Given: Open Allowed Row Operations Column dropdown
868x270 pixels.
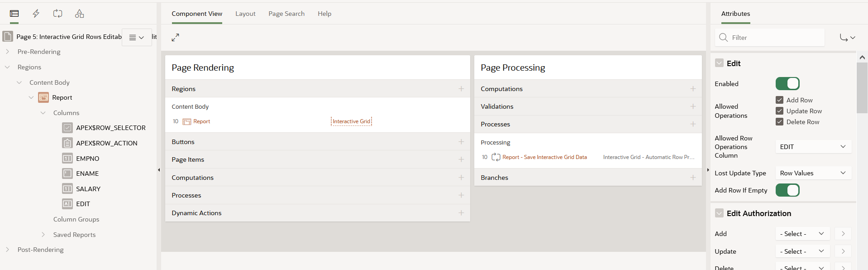Looking at the screenshot, I should (x=813, y=147).
